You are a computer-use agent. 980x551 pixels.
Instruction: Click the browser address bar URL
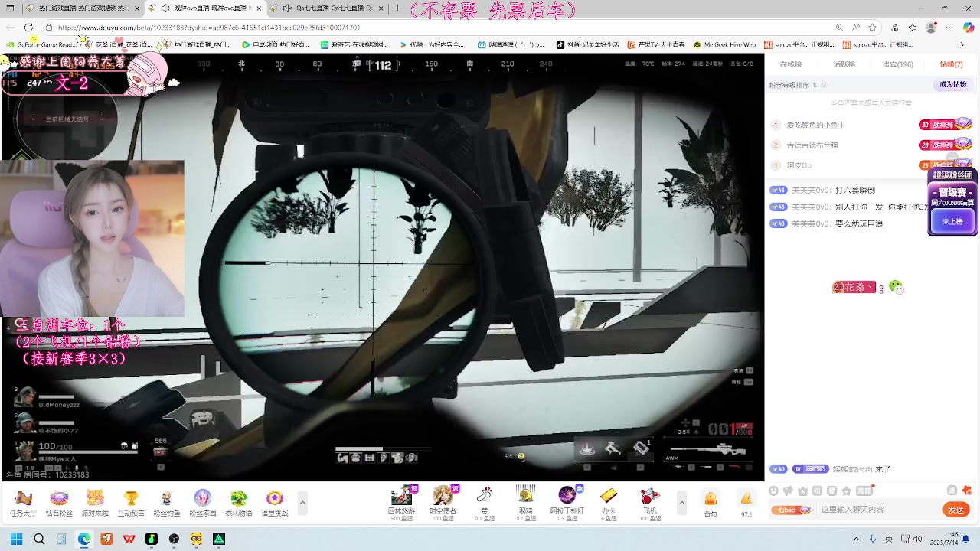point(209,28)
